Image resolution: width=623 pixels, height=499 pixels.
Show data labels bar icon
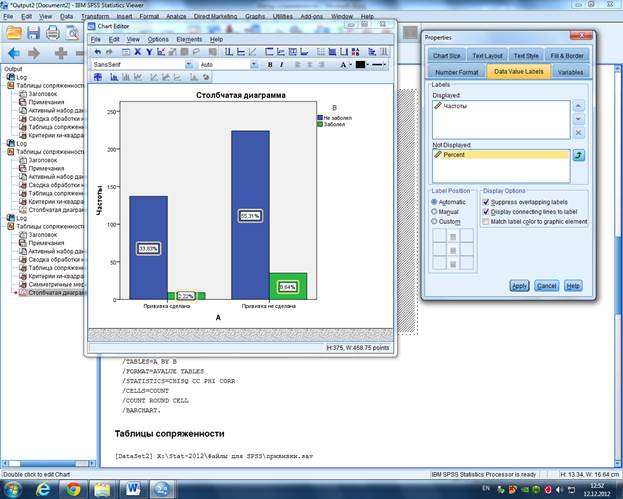coord(114,77)
